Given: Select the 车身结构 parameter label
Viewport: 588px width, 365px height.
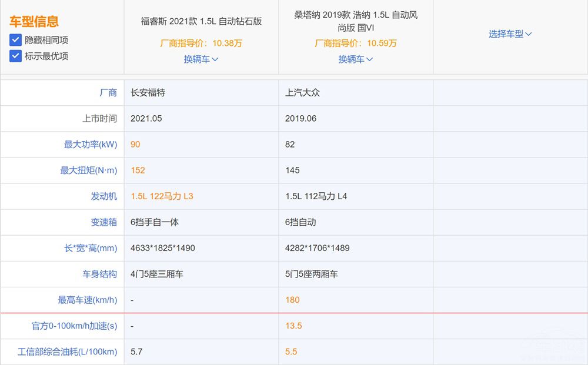Looking at the screenshot, I should coord(99,274).
